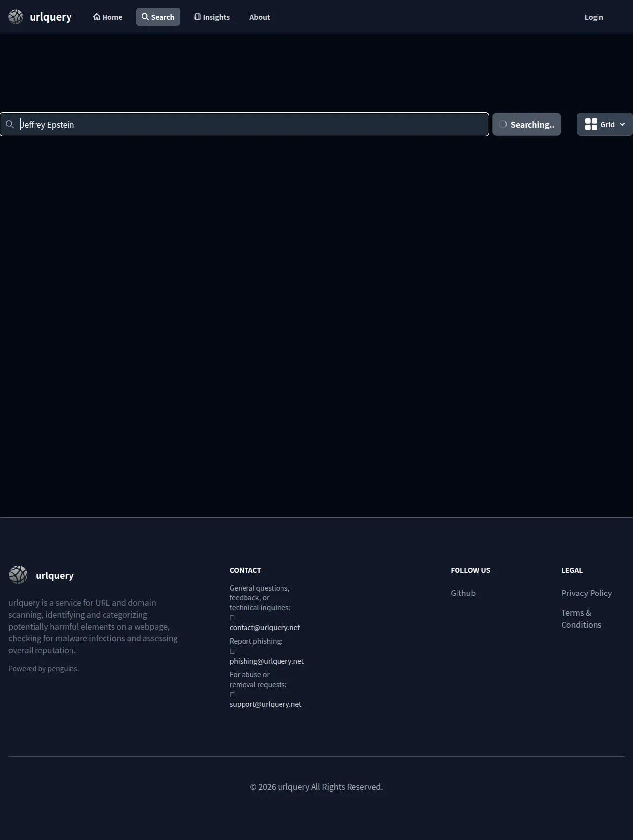Screen dimensions: 633x840
Task: Open the Grid view dropdown
Action: pos(604,124)
